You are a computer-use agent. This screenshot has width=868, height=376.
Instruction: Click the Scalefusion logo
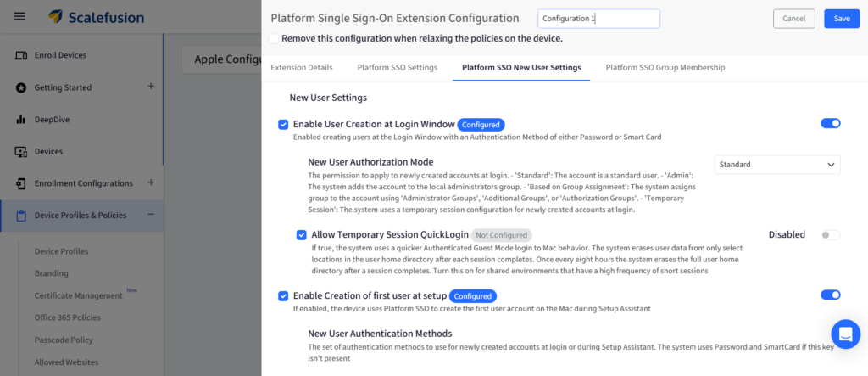96,17
